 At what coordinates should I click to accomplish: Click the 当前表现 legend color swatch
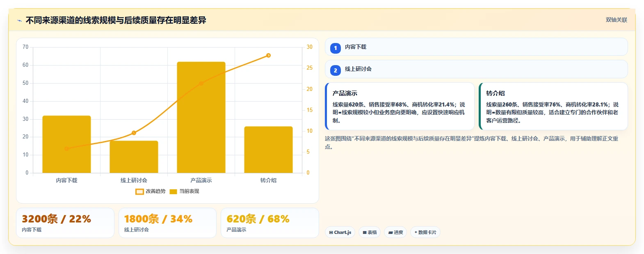pos(173,191)
